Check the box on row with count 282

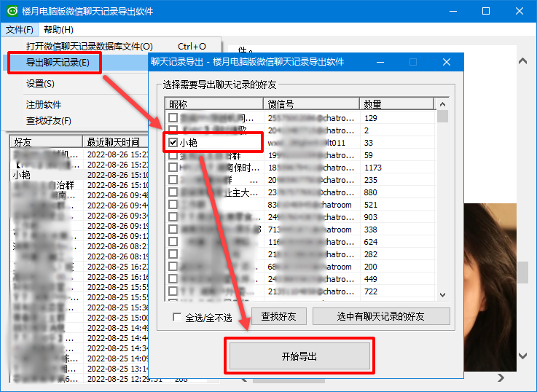173,254
